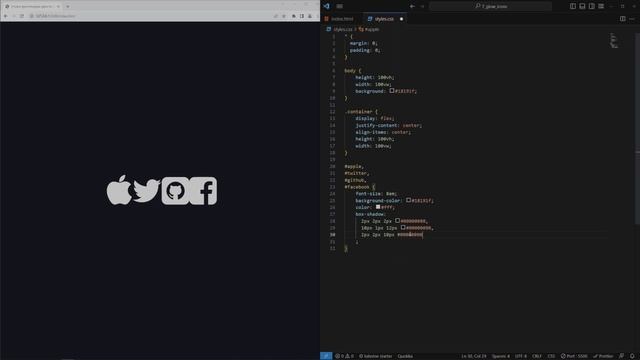
Task: Toggle the bottom panel layout icon
Action: 582,6
